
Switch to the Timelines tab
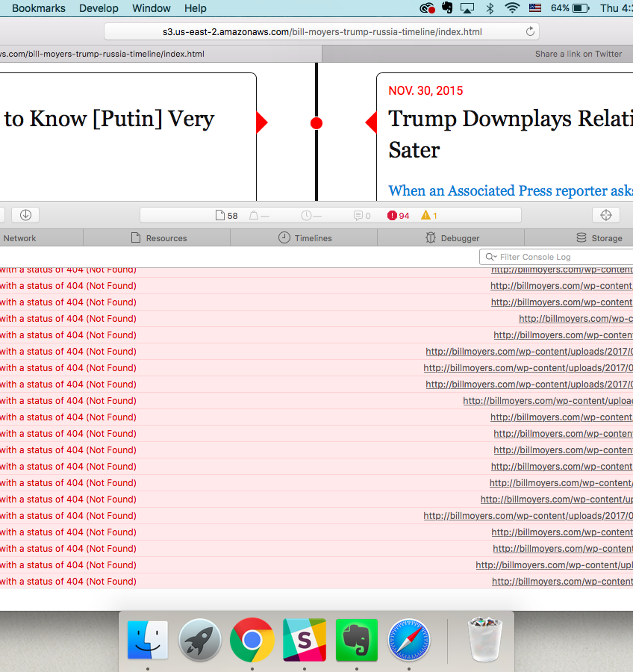pos(305,238)
